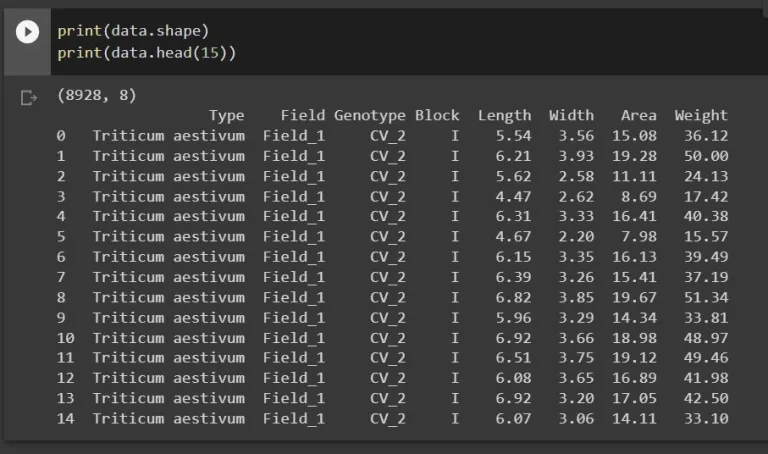Viewport: 768px width, 454px height.
Task: Click the print(data.shape) code line
Action: pyautogui.click(x=133, y=31)
